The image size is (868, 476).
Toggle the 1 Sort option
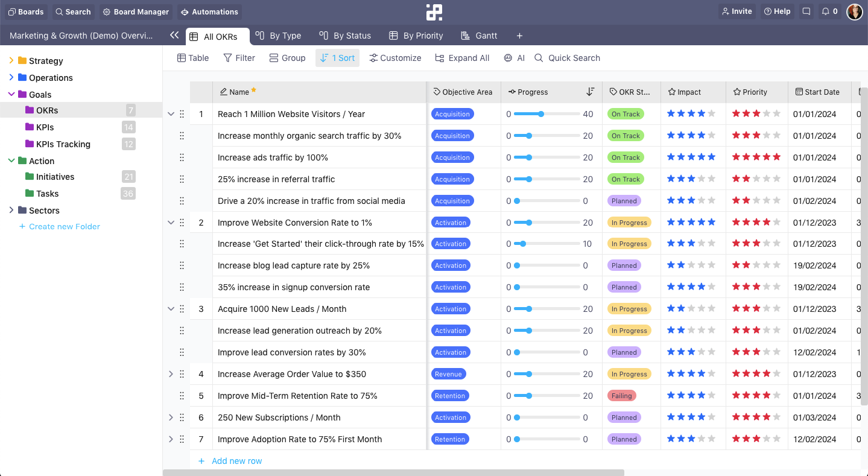[337, 58]
